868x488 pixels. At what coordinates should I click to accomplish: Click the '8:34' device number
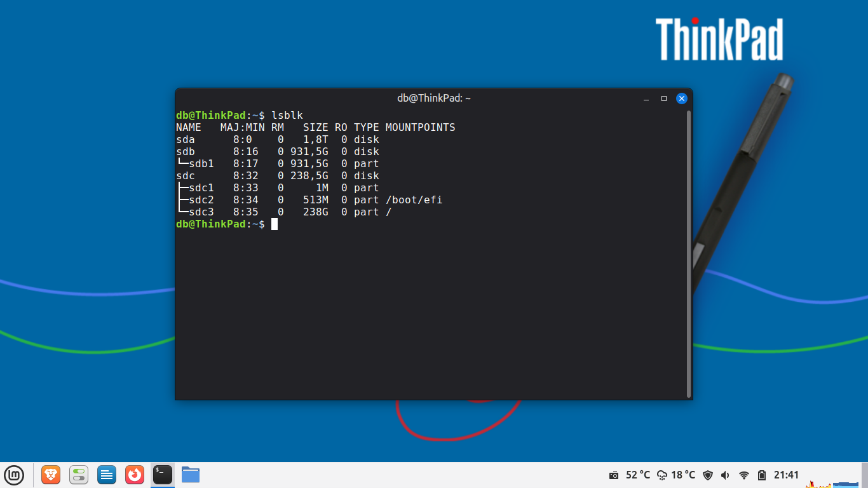246,200
